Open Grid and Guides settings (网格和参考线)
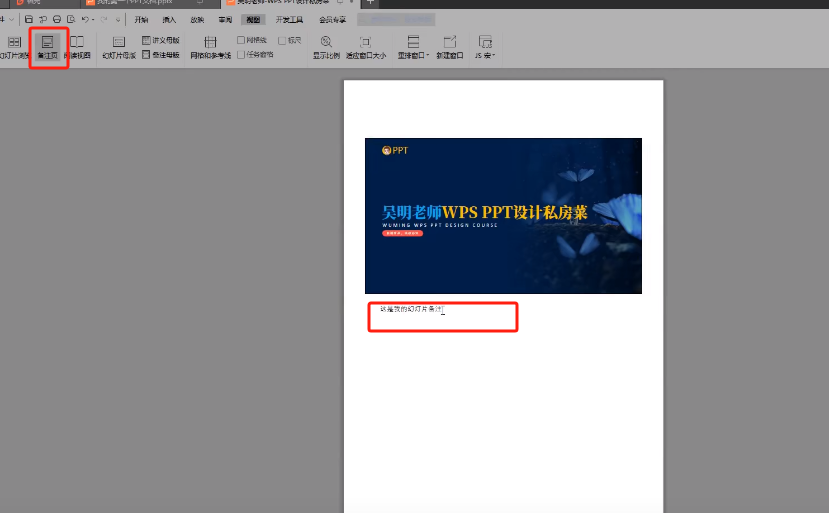 pyautogui.click(x=210, y=47)
